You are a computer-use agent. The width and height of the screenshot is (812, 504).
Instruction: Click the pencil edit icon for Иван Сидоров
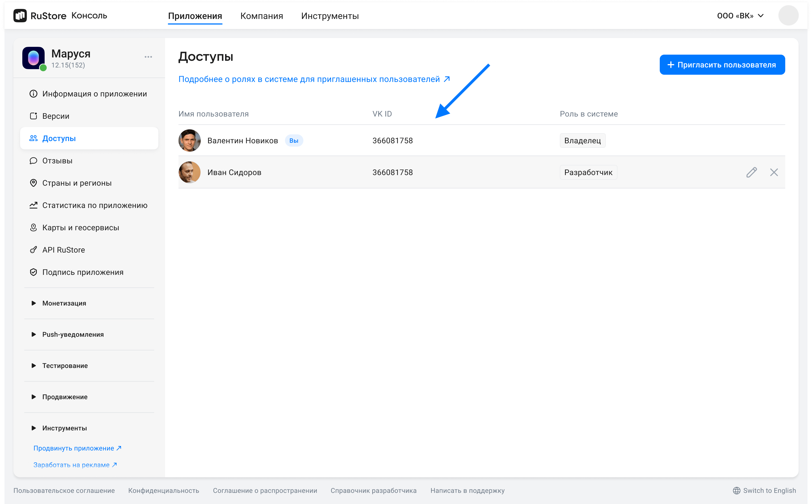tap(751, 172)
